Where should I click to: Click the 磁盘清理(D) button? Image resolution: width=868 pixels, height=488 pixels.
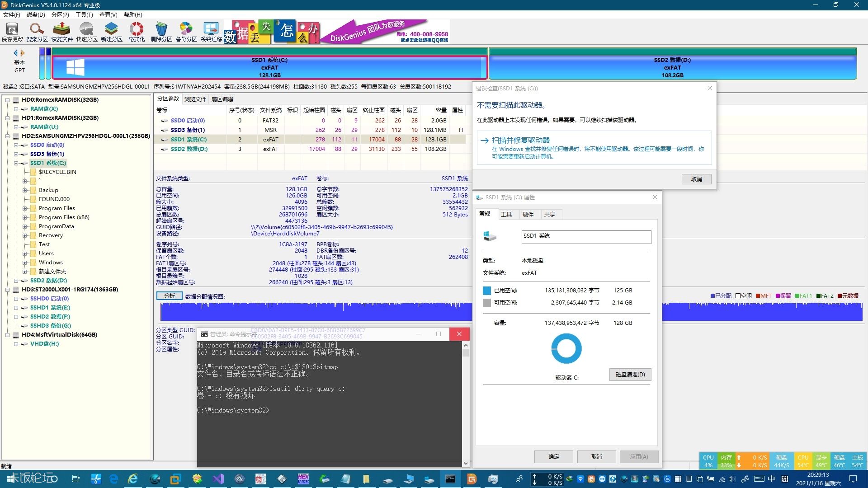pos(630,375)
